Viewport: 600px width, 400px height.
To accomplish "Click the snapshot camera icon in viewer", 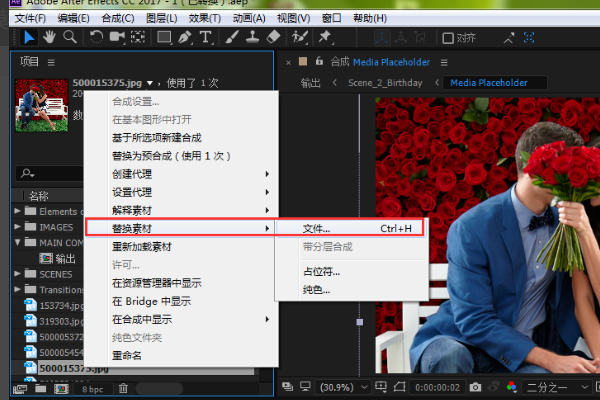I will coord(476,387).
